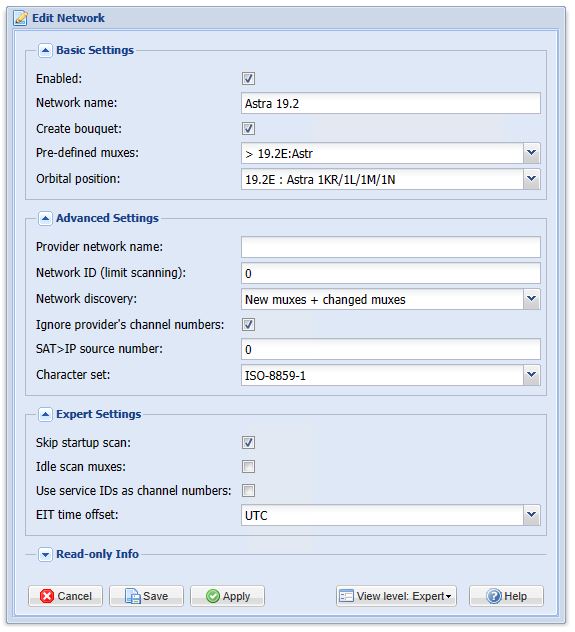
Task: Collapse the Advanced Settings section
Action: click(45, 218)
